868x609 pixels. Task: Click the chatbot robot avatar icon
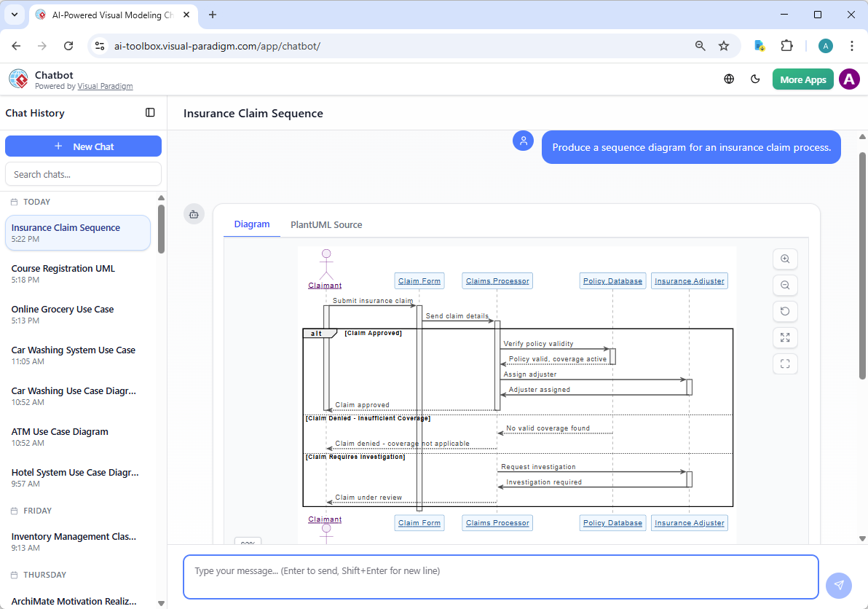point(194,214)
